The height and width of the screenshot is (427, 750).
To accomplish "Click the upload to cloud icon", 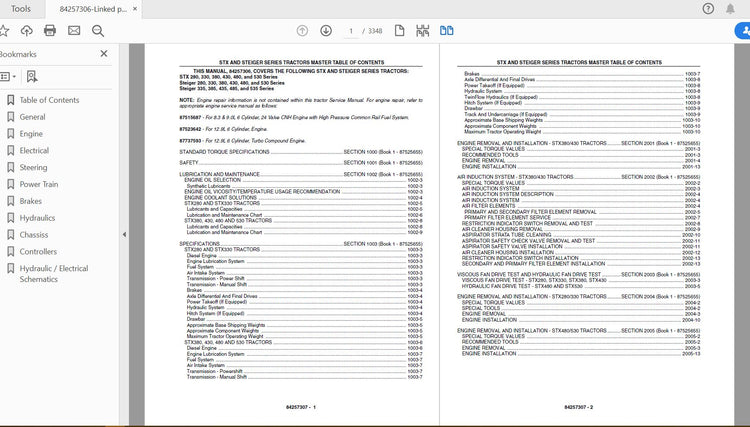I will pos(27,31).
